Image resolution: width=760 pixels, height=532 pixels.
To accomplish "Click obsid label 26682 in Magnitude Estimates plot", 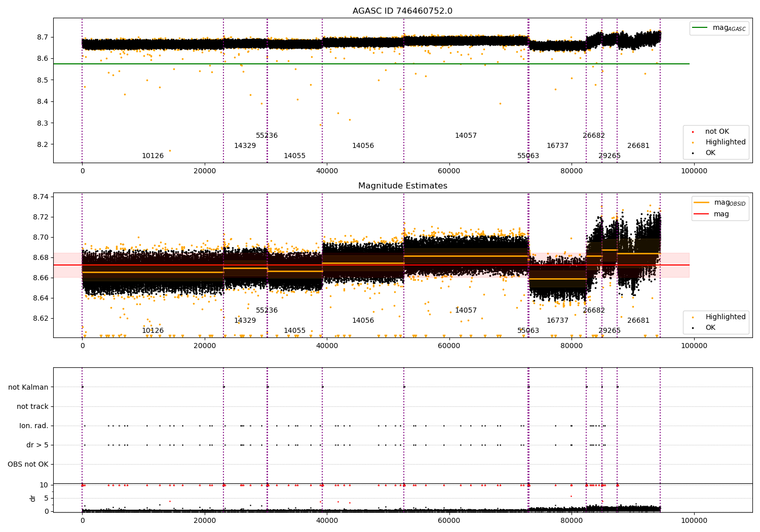I will (x=594, y=311).
